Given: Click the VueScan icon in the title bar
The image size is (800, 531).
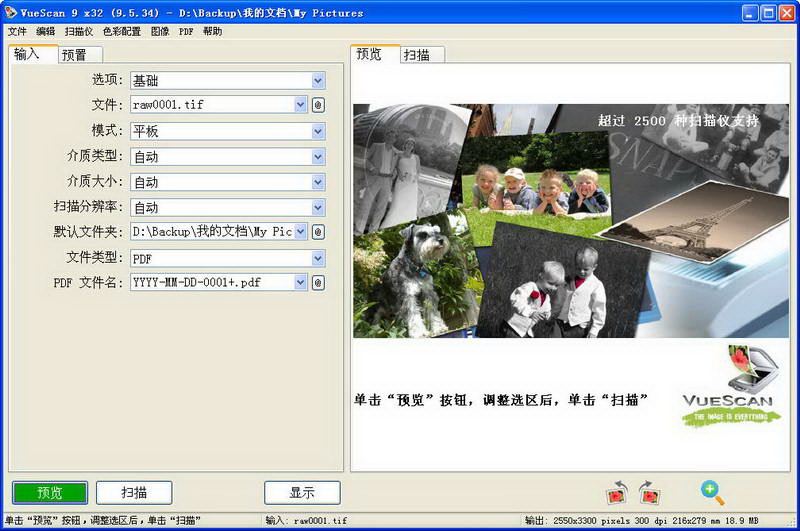Looking at the screenshot, I should (10, 12).
